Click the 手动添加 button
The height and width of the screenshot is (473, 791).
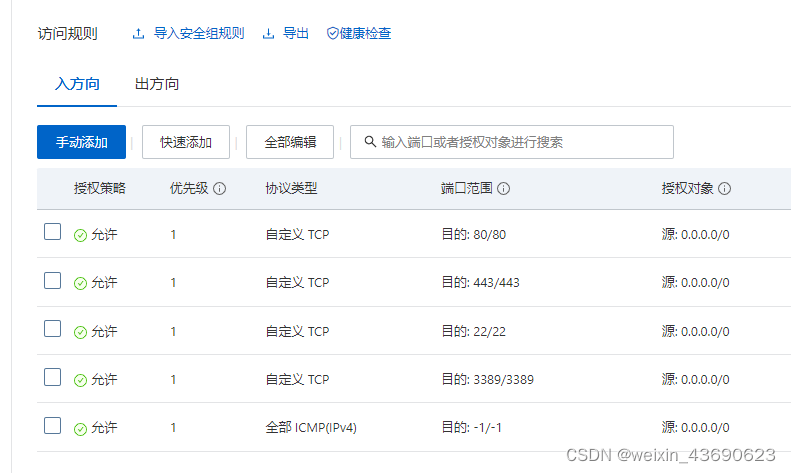click(x=81, y=142)
